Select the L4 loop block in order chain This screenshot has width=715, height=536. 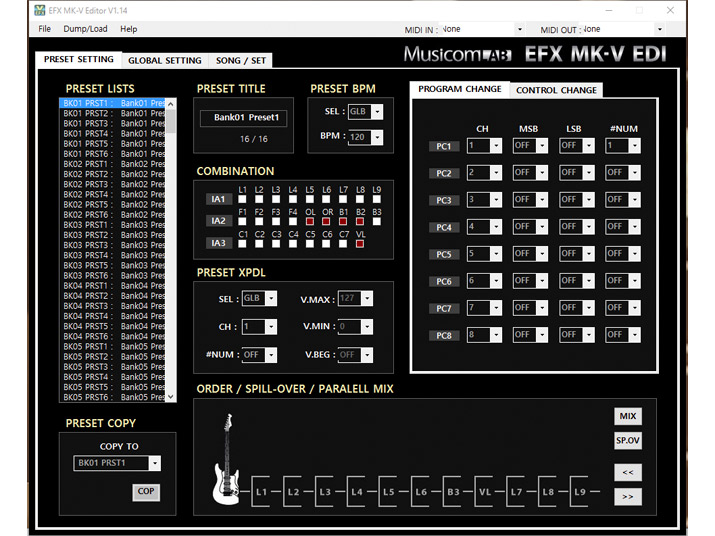pyautogui.click(x=356, y=492)
